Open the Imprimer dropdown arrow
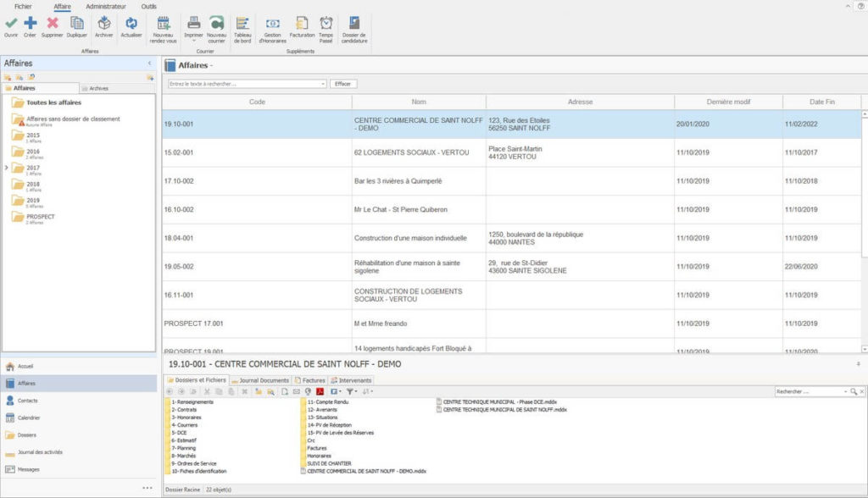Screen dimensions: 868x498 [x=194, y=39]
